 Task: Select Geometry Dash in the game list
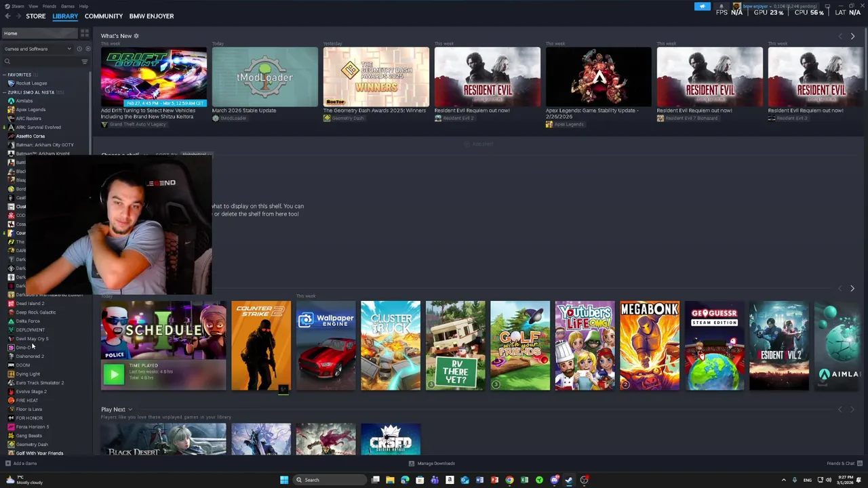click(x=32, y=445)
